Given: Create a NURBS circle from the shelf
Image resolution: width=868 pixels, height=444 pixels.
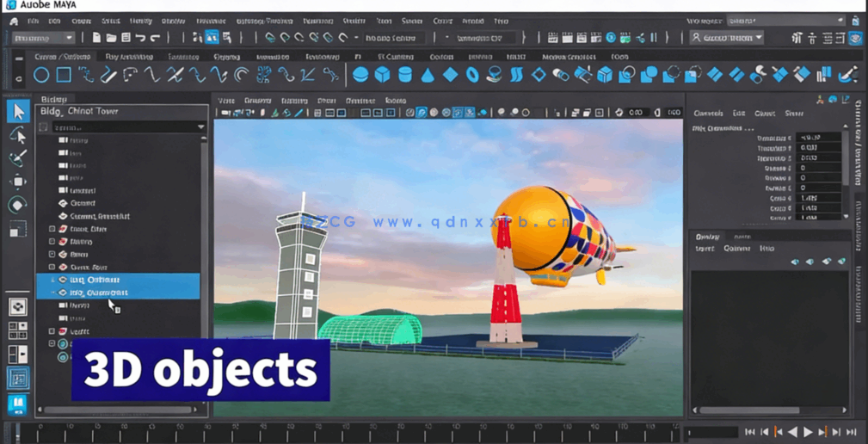Looking at the screenshot, I should point(41,75).
